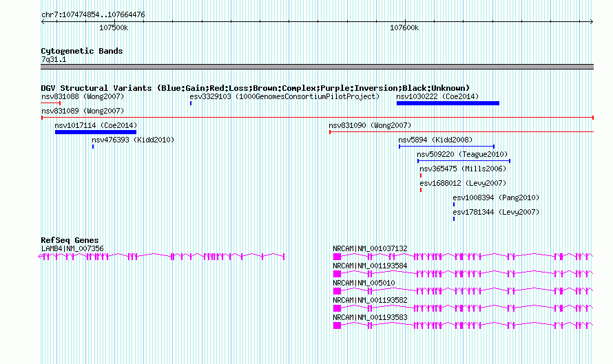613x364 pixels.
Task: Click the long red nsv831089 loss line
Action: click(x=318, y=118)
